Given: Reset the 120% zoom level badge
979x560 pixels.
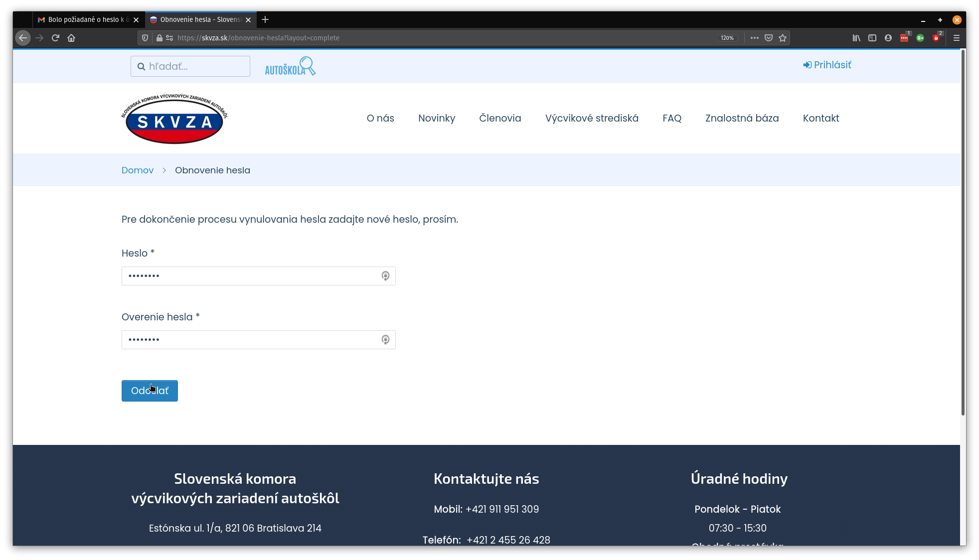Looking at the screenshot, I should pos(727,38).
